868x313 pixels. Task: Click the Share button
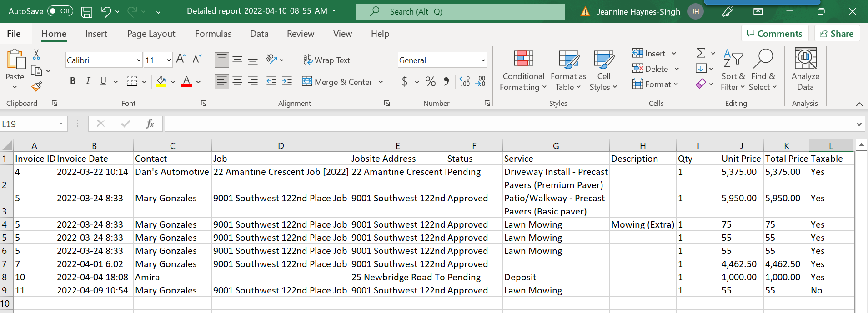point(837,34)
